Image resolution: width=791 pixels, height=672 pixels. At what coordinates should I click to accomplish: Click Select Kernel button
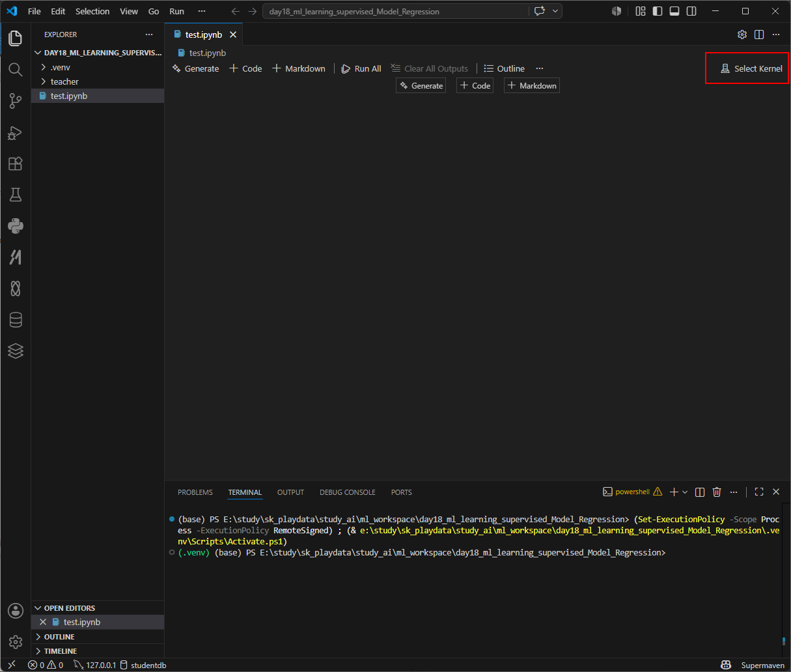click(751, 68)
